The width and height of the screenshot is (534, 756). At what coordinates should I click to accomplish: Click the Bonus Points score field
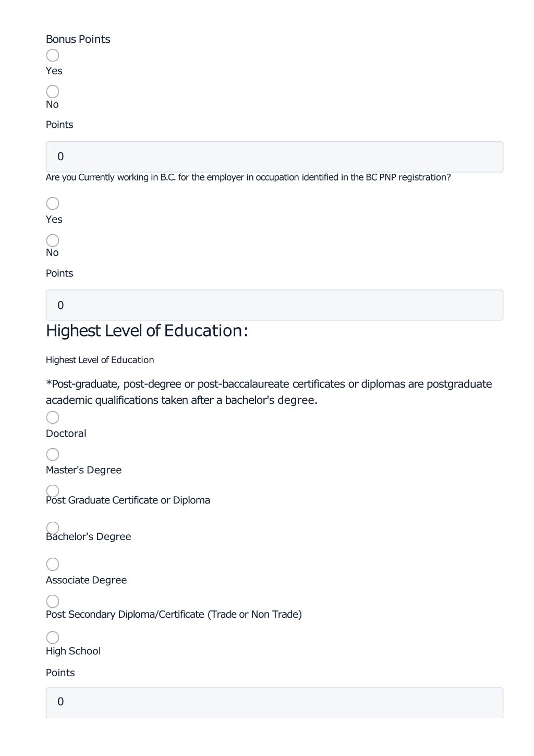click(x=274, y=157)
